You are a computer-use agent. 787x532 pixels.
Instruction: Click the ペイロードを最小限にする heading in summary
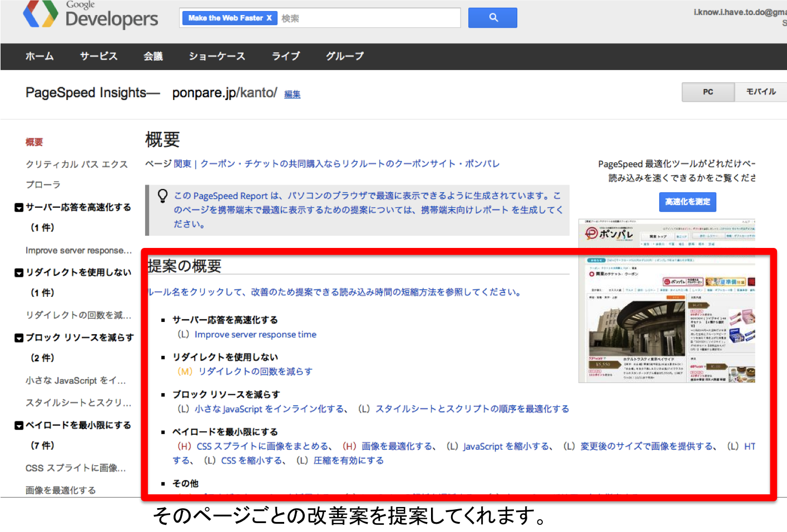tap(225, 432)
